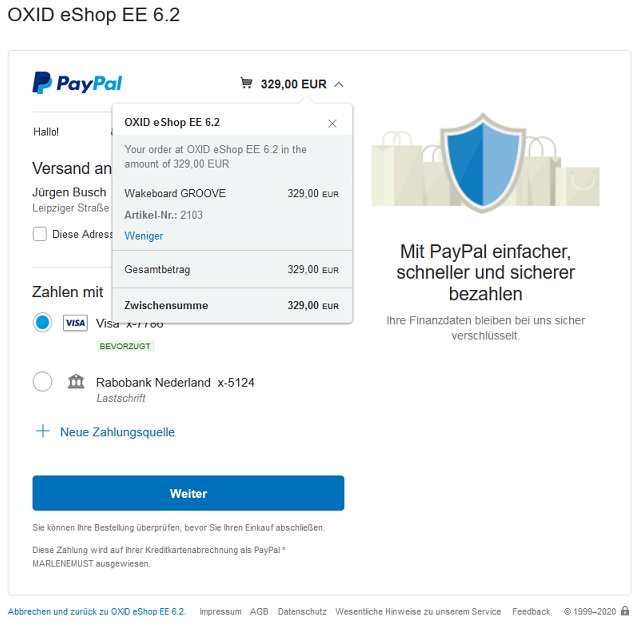Viewport: 639px width, 623px height.
Task: Select the Visa card radio button
Action: coord(42,323)
